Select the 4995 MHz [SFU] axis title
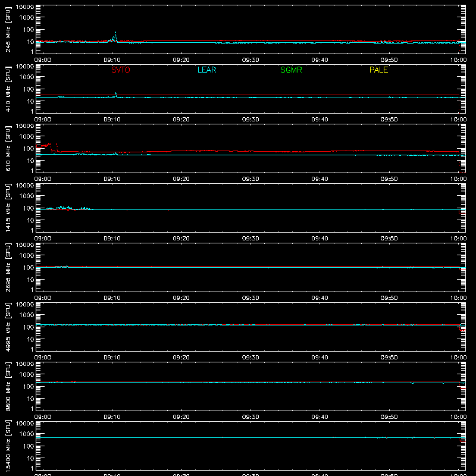Screen dimensions: 476x476 (x=8, y=327)
